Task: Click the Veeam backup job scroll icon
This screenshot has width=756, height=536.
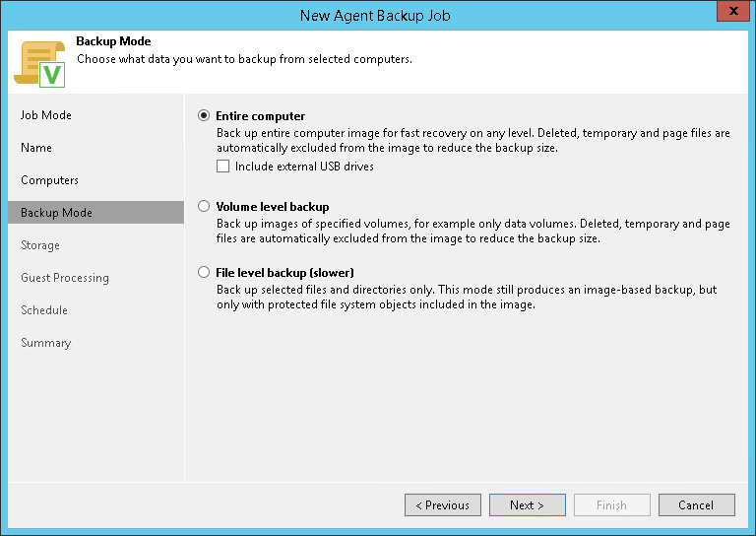Action: coord(38,64)
